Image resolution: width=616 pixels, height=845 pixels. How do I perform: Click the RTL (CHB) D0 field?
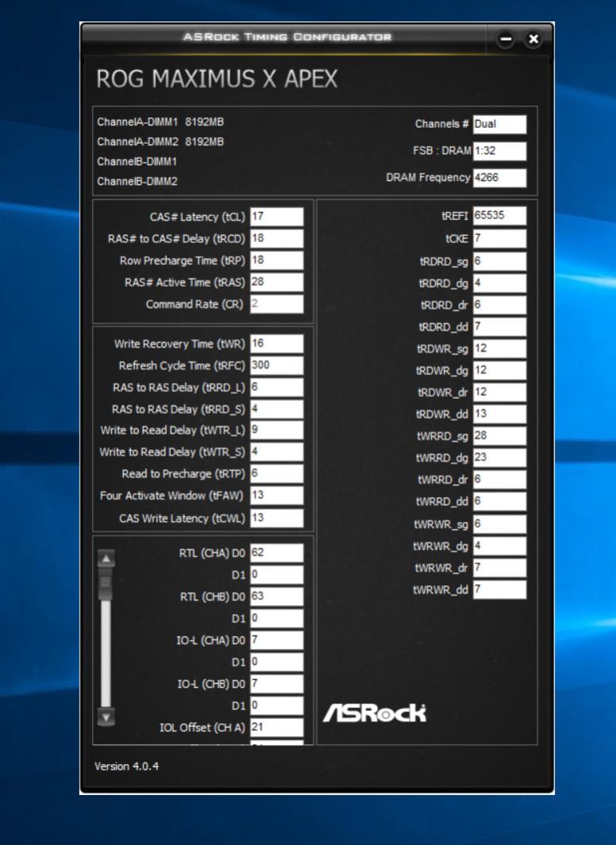(277, 596)
